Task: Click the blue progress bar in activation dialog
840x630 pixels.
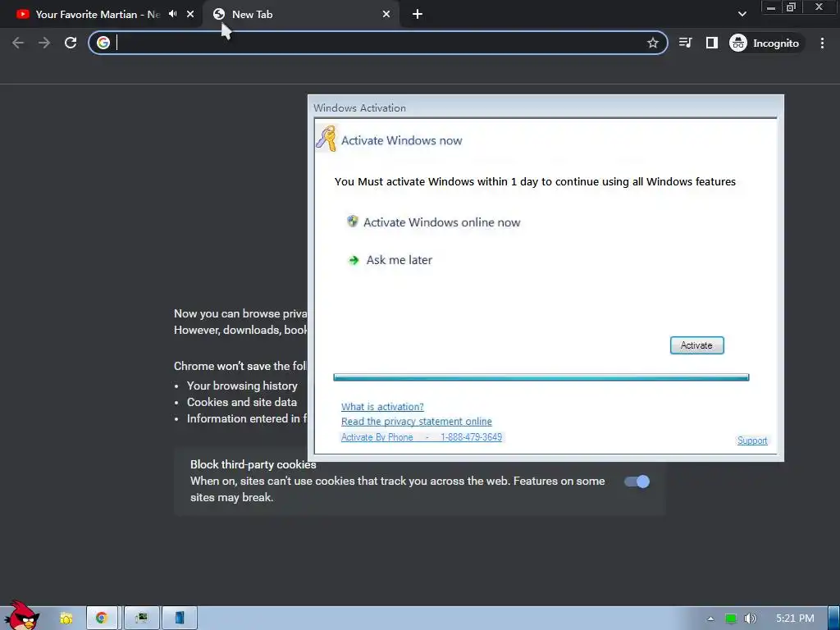Action: tap(541, 377)
